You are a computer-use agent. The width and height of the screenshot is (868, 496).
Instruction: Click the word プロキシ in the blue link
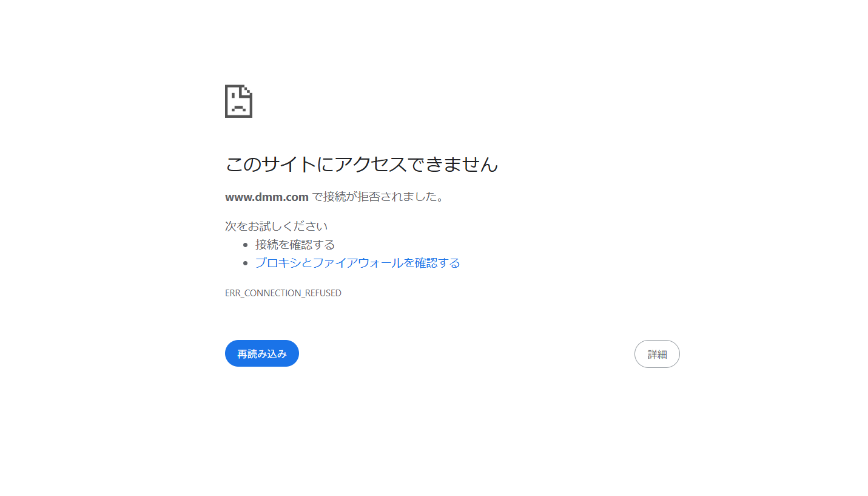coord(278,263)
